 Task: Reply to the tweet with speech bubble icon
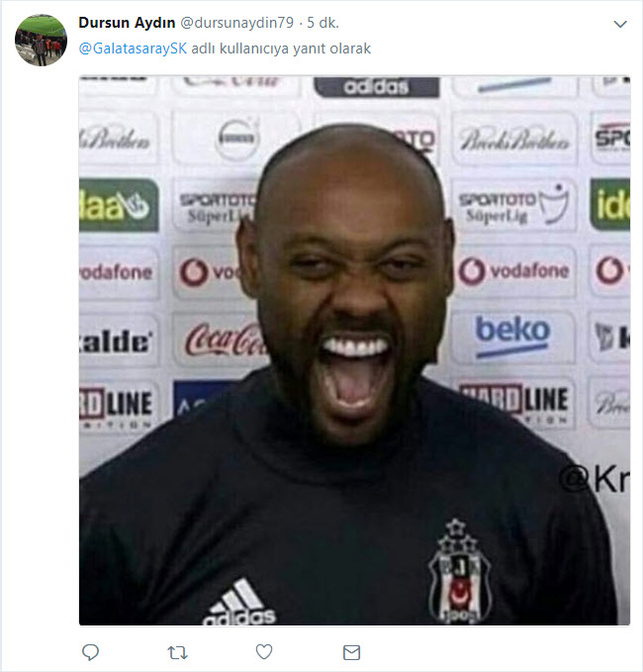(90, 652)
